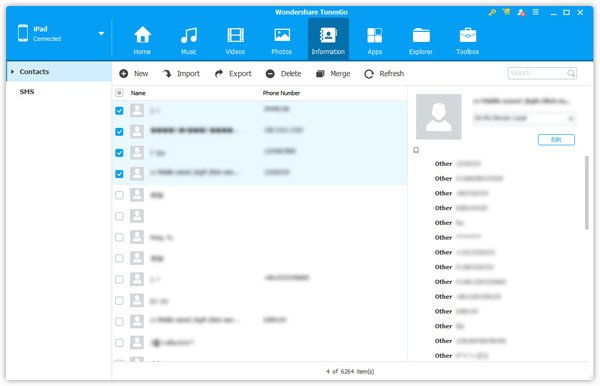Screen dimensions: 600x386
Task: Open the Home tab
Action: click(142, 40)
